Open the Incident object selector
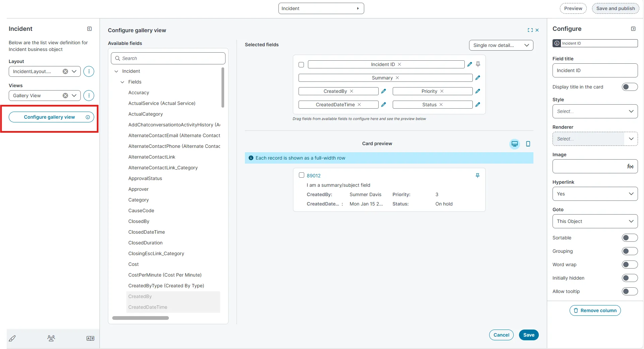644x349 pixels. 321,8
